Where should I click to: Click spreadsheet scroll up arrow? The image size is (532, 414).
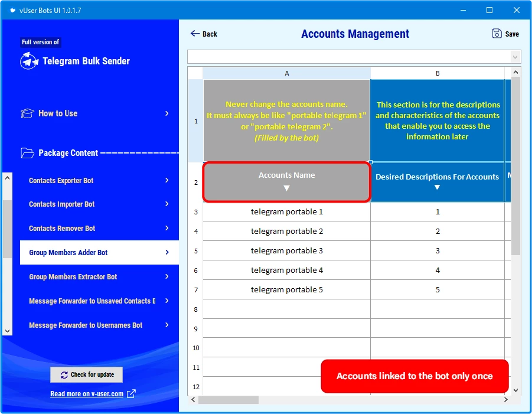515,72
